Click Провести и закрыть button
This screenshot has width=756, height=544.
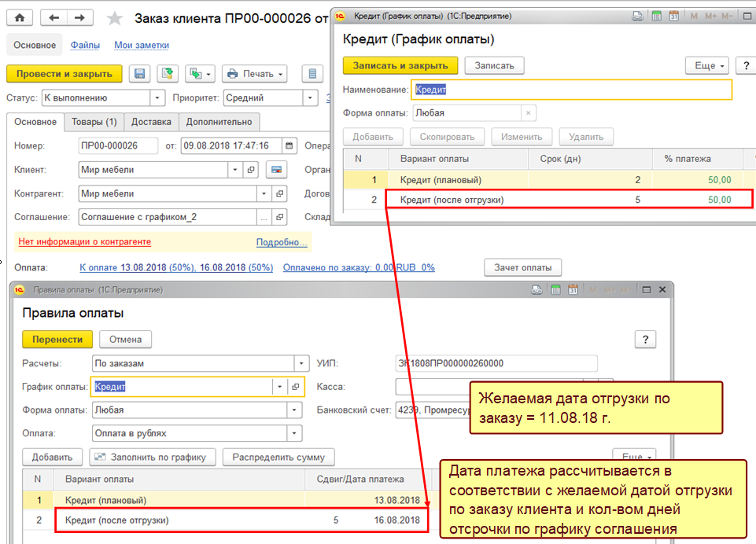65,74
